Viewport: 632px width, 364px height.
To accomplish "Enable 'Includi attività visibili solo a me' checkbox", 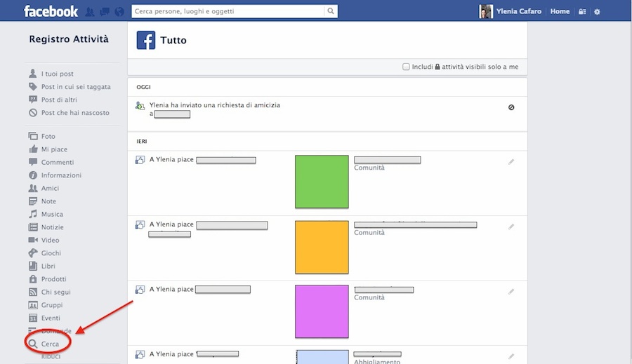I will pos(406,67).
